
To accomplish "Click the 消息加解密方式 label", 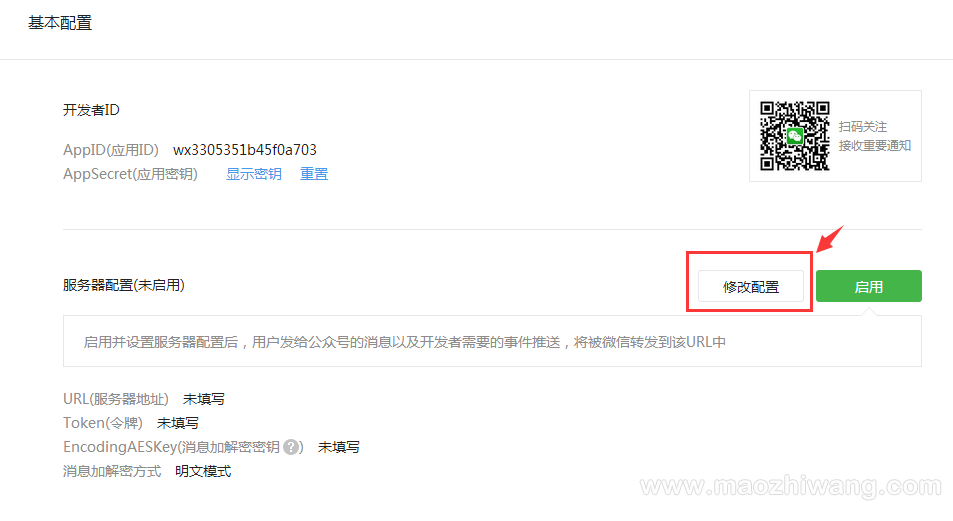I will [112, 471].
